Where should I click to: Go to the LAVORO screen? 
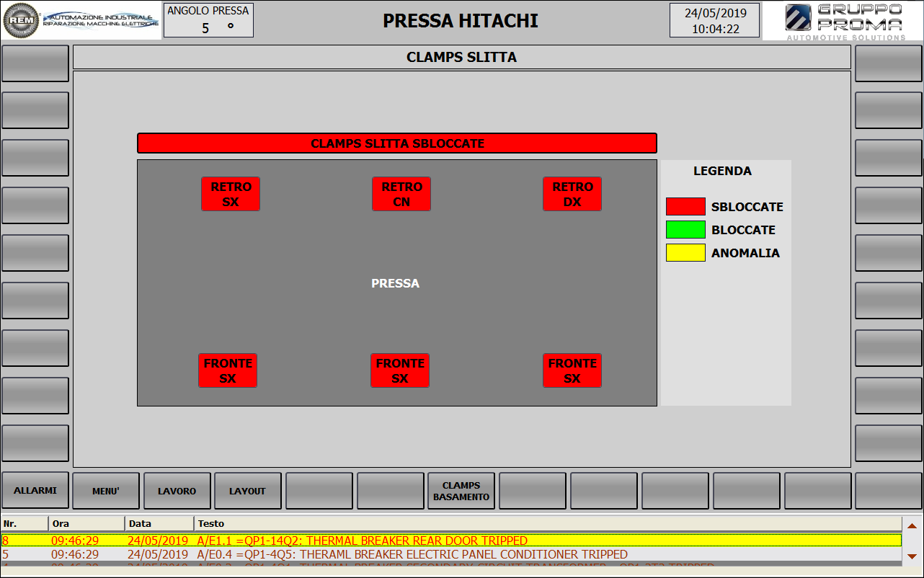coord(177,491)
